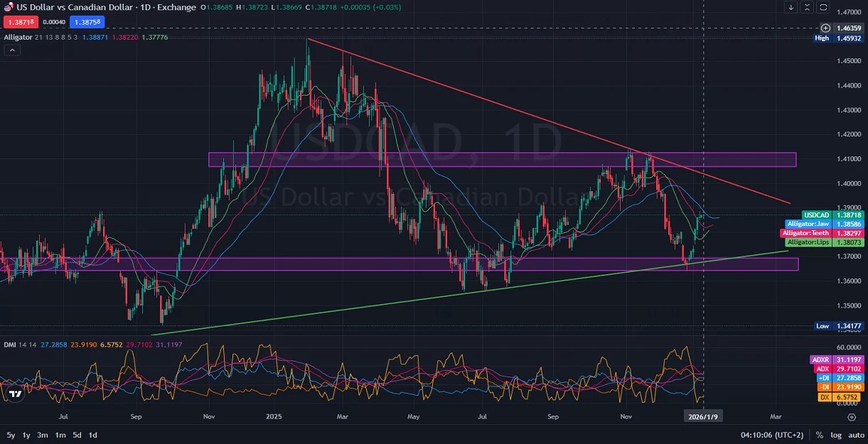This screenshot has height=444, width=868.
Task: Open time axis settings gear icon
Action: pyautogui.click(x=851, y=417)
